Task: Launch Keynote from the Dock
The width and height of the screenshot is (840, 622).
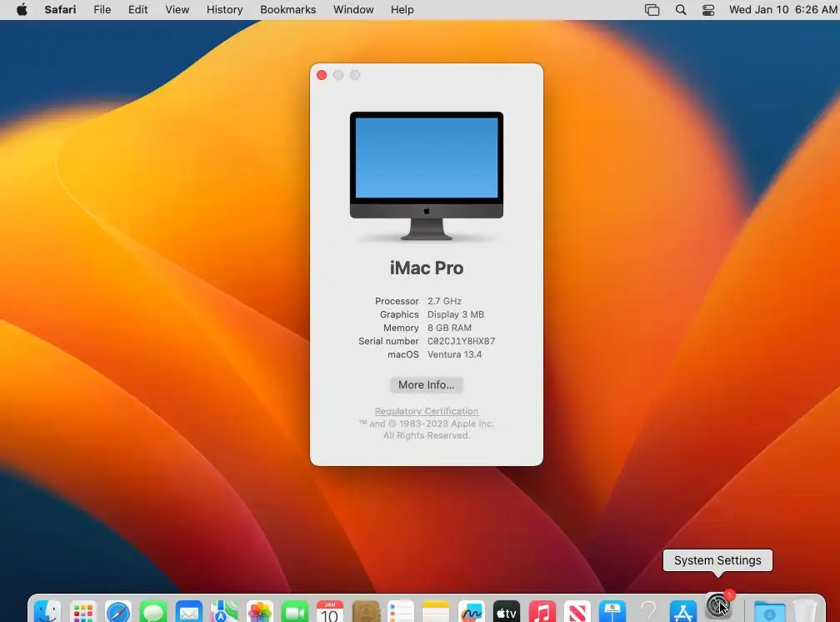Action: 612,612
